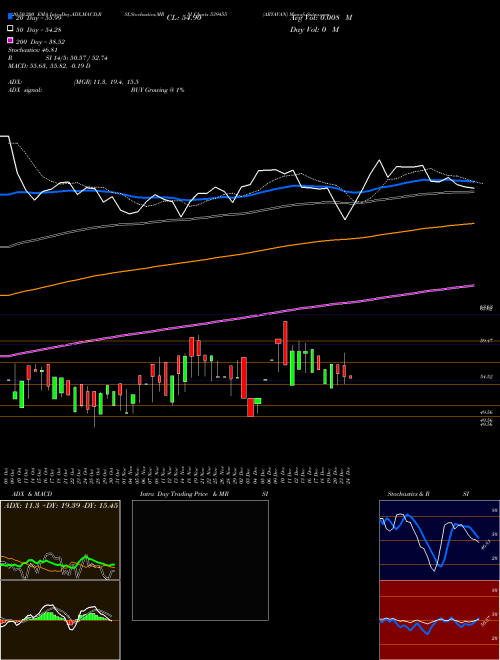The image size is (500, 660).
Task: Click the 'MACD: 55.63, 55.82, -0.19 D' line
Action: pos(49,66)
